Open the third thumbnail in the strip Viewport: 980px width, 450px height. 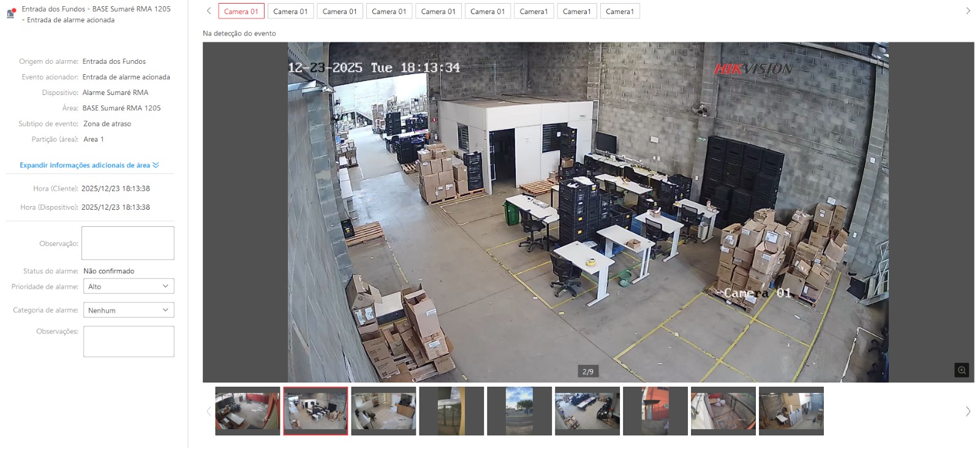[383, 411]
